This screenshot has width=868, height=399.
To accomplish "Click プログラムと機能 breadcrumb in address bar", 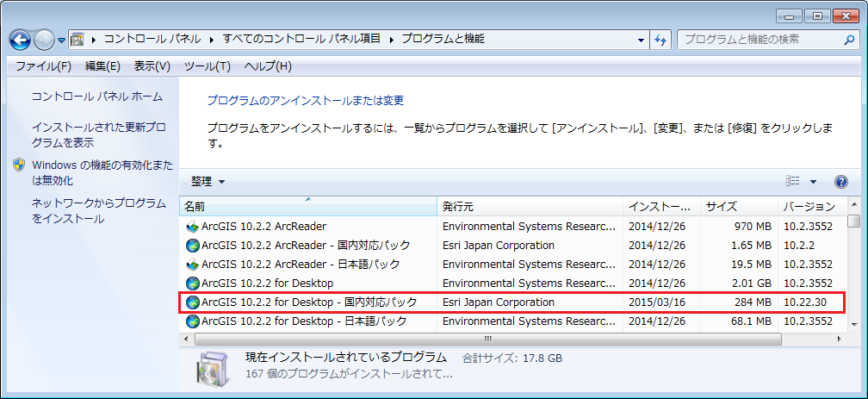I will (443, 40).
